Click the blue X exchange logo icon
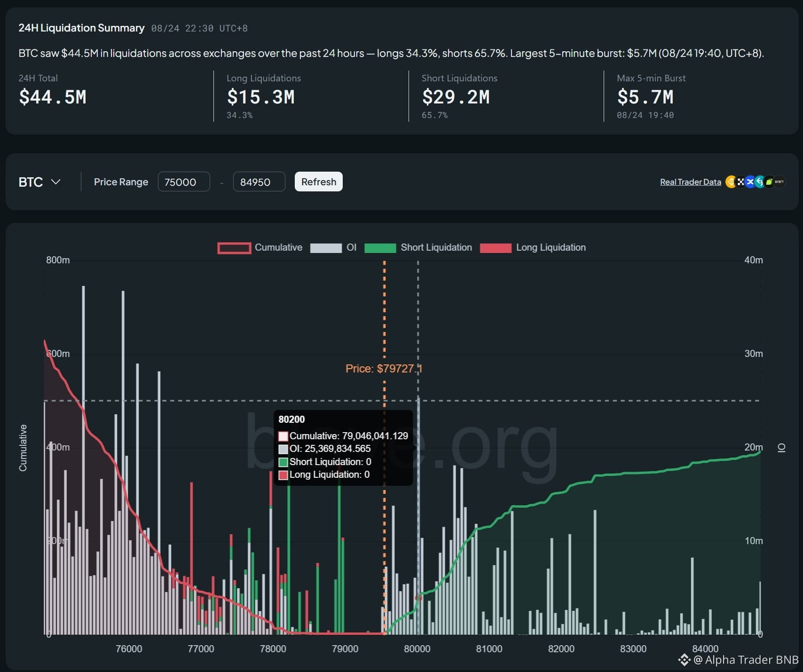Viewport: 803px width, 672px height. (750, 182)
